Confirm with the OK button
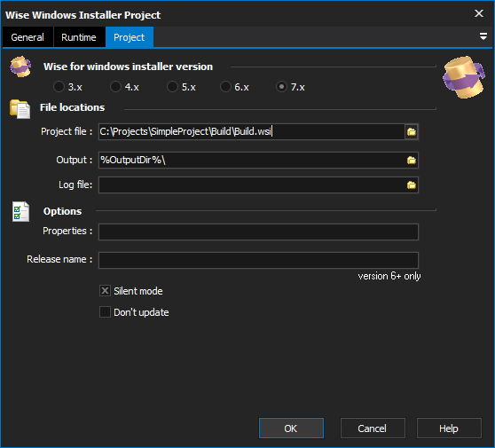 coord(291,428)
